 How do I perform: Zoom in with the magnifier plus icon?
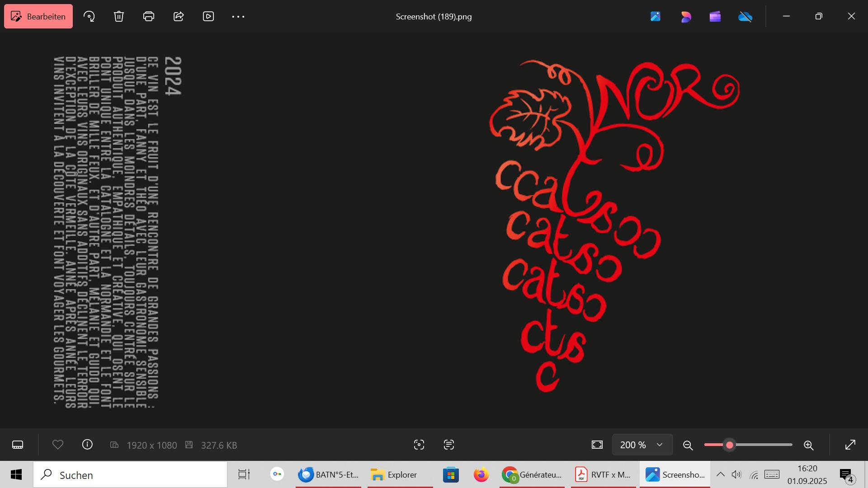[x=809, y=445]
